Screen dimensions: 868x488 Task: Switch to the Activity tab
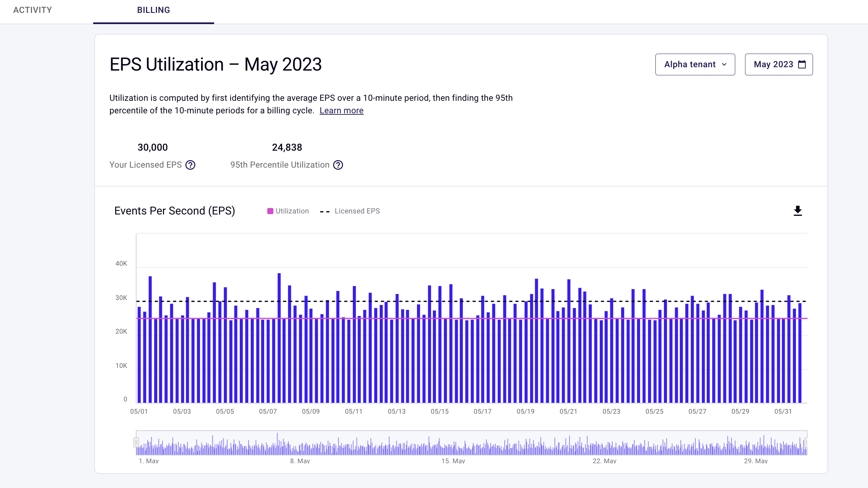tap(33, 10)
